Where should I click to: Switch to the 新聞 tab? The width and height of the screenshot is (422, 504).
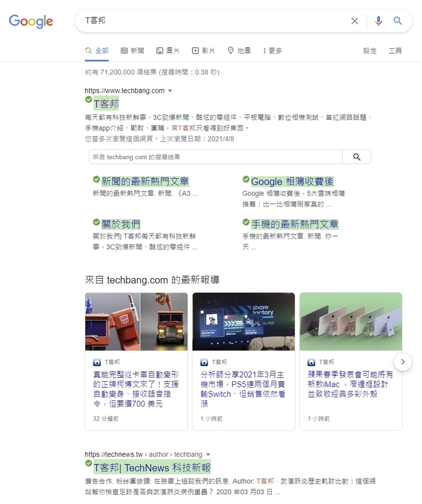132,50
